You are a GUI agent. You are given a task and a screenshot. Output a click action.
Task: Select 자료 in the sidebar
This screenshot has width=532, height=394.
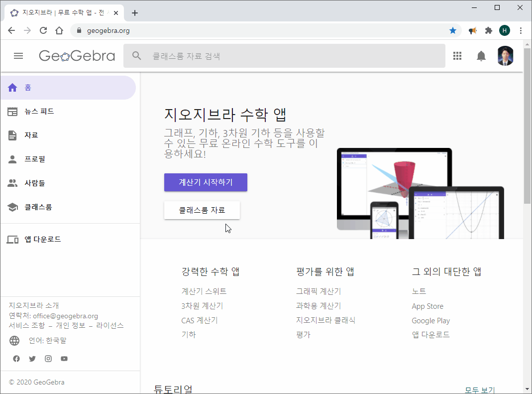(68, 135)
